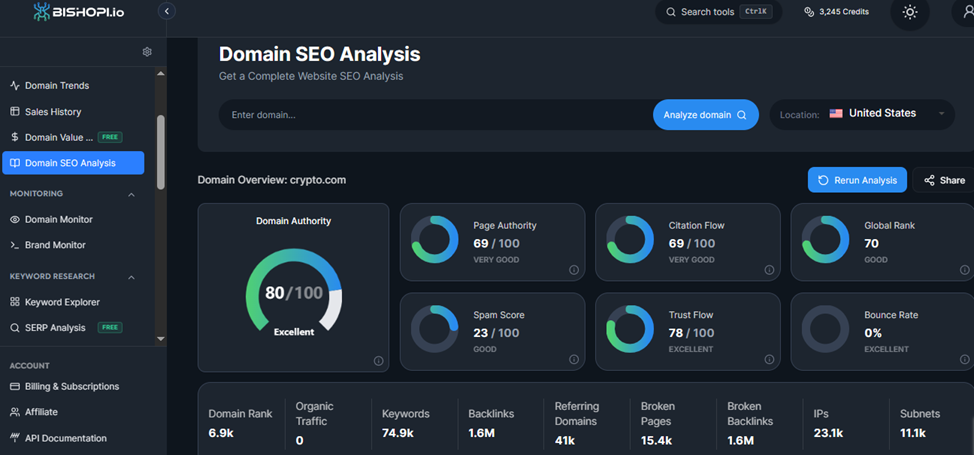Image resolution: width=974 pixels, height=455 pixels.
Task: Toggle the light/dark theme sun icon
Action: [x=910, y=12]
